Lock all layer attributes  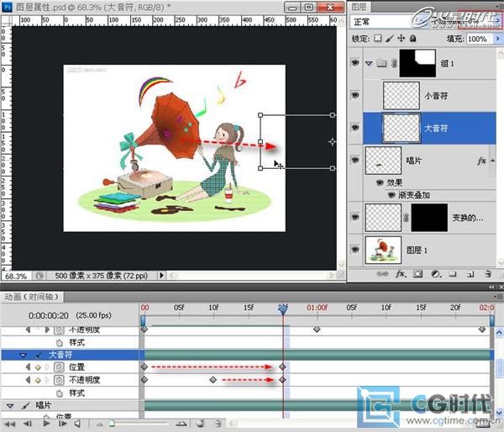(412, 39)
